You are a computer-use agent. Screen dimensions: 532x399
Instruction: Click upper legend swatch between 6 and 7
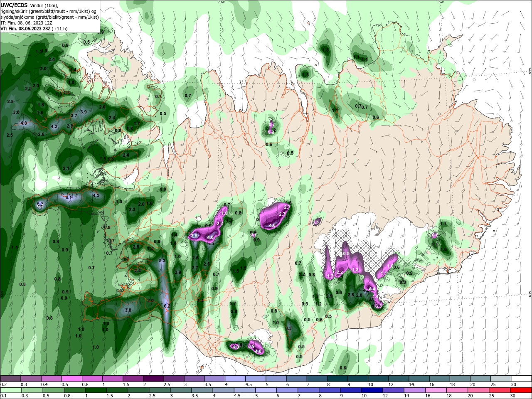[x=297, y=379]
